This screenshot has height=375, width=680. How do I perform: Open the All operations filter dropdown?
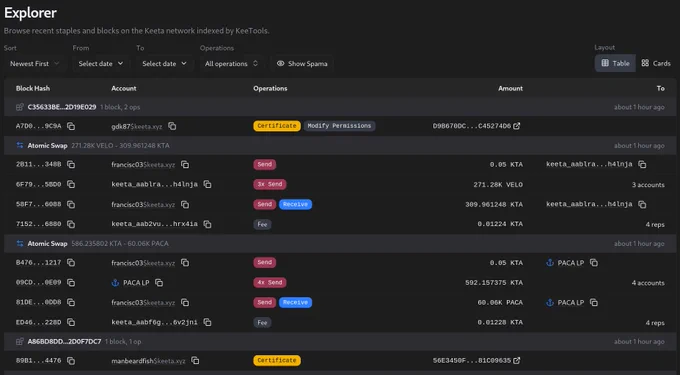click(232, 64)
